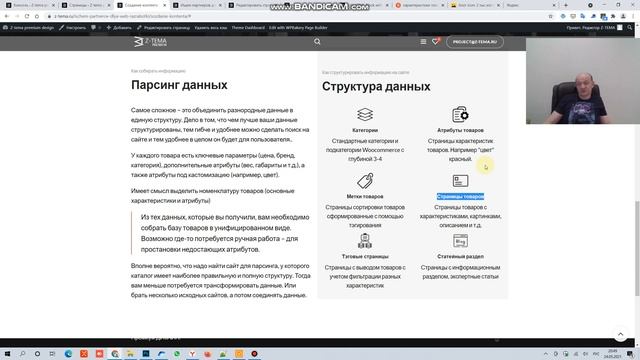Click the highlighted Страницы товаров heading
Screen dimensions: 640x360
click(460, 196)
